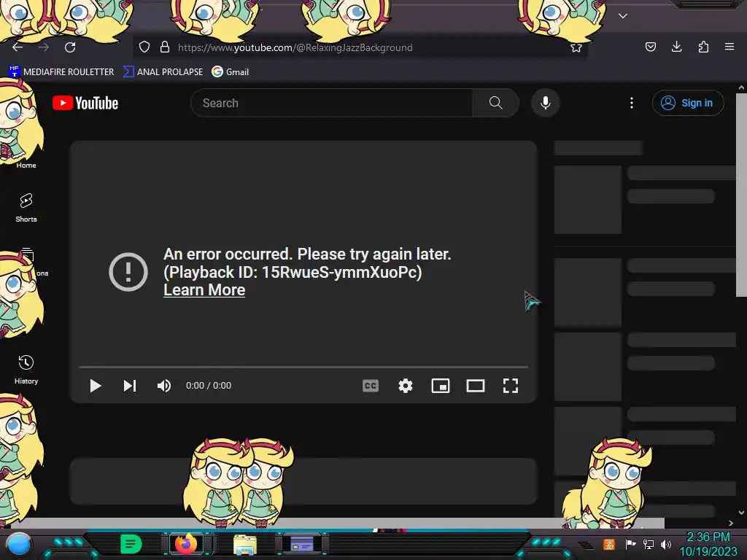View site security via the padlock icon
Image resolution: width=747 pixels, height=560 pixels.
point(165,47)
